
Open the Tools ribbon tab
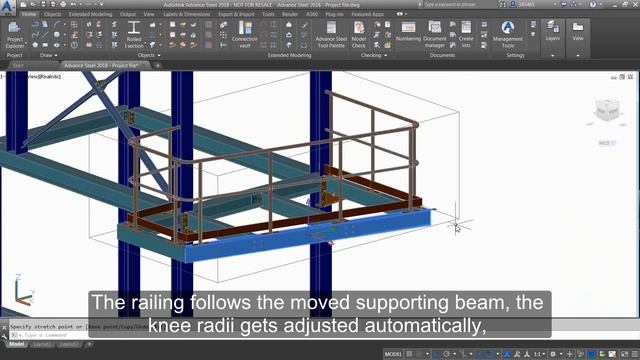[x=268, y=14]
